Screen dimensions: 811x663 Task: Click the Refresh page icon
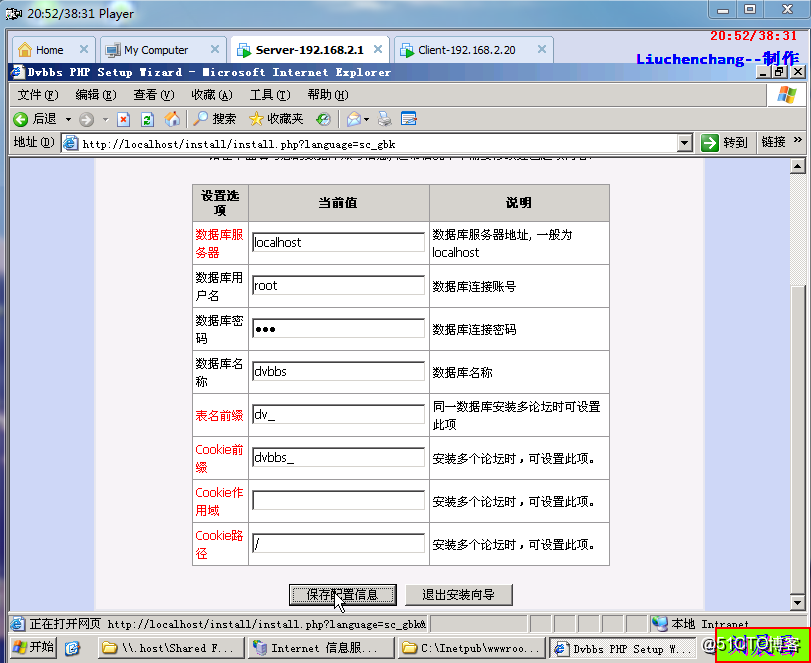(147, 119)
